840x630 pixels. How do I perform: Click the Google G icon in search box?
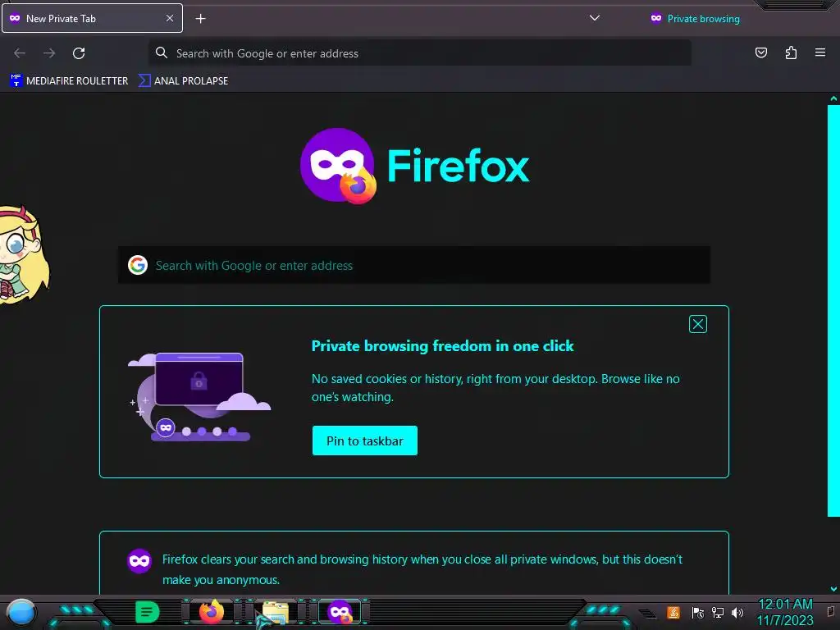point(138,265)
